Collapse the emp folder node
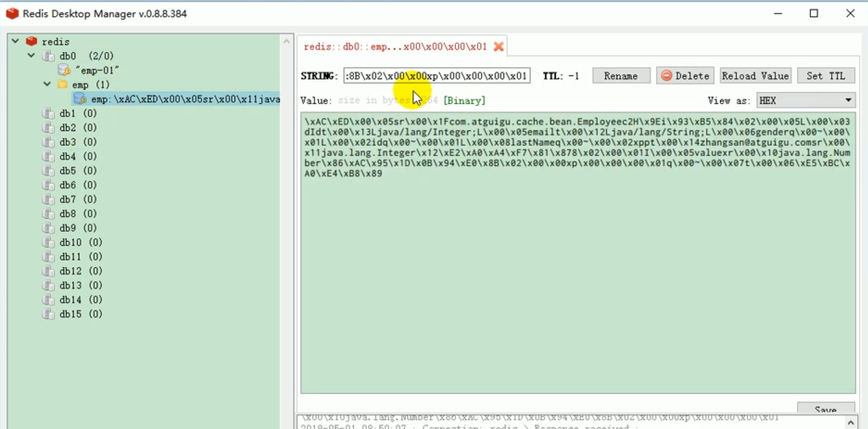The height and width of the screenshot is (429, 868). coord(47,84)
